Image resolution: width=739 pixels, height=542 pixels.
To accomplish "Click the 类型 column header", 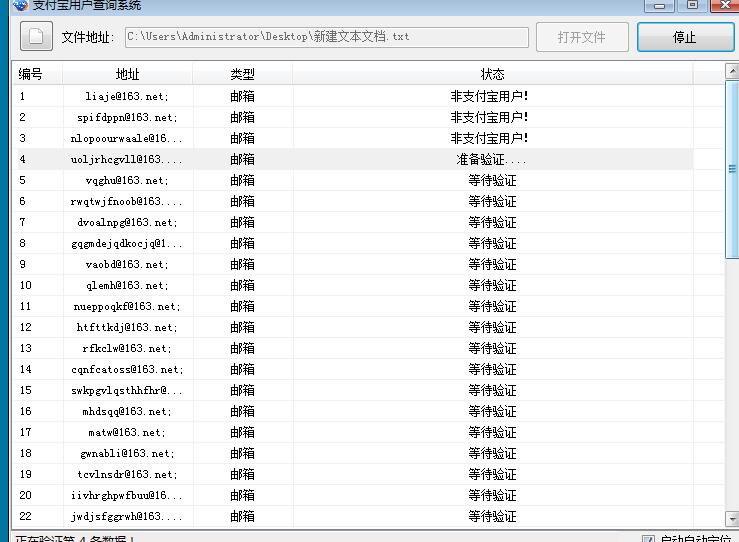I will pos(242,74).
